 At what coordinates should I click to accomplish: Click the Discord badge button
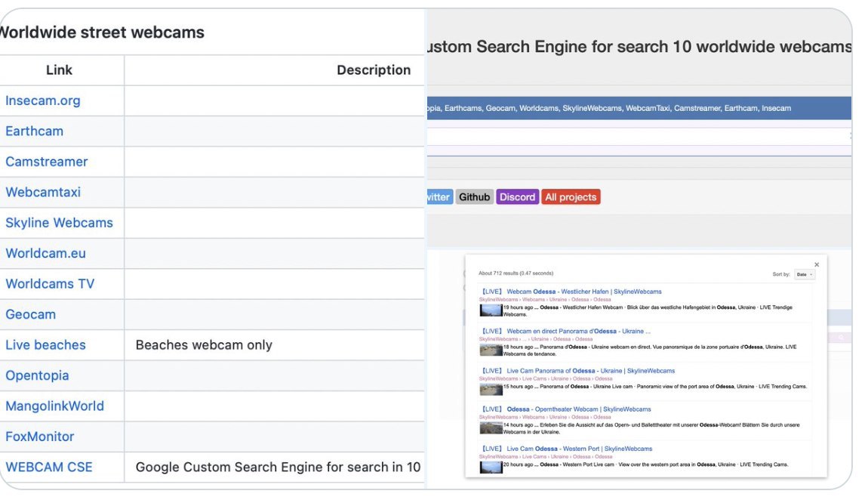(x=517, y=196)
